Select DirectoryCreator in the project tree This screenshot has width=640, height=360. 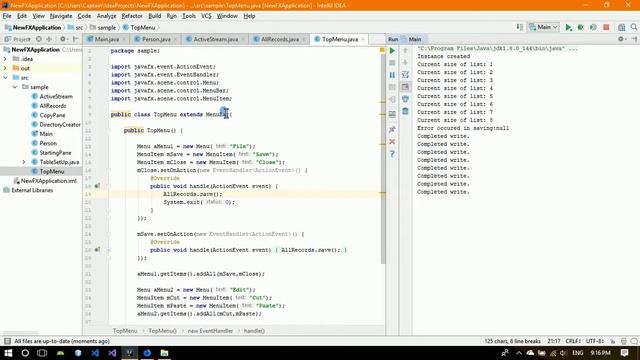click(x=60, y=124)
